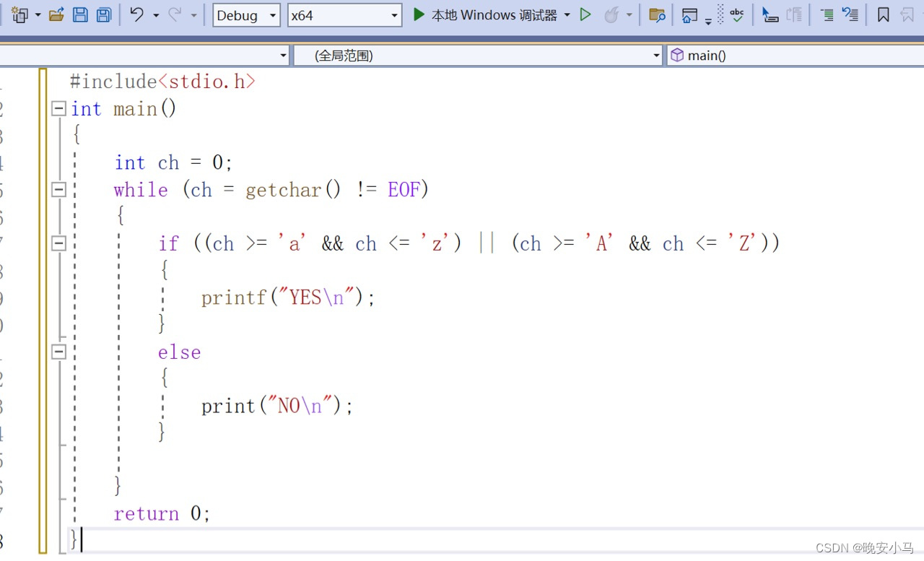Screen dimensions: 924x561
Task: Click the 'a' character literal in the if condition
Action: 292,244
